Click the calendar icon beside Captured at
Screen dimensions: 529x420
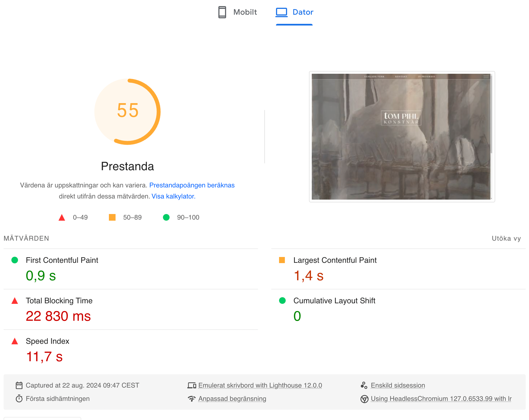tap(19, 385)
